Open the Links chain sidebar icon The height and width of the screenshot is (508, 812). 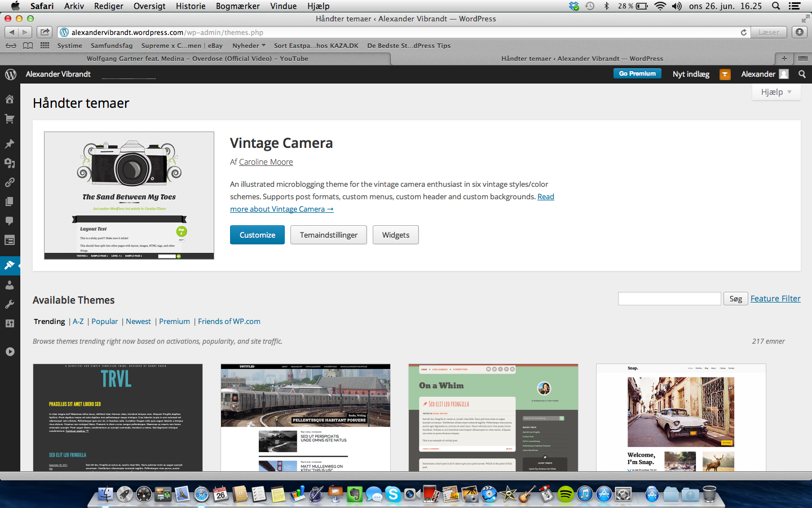[10, 182]
